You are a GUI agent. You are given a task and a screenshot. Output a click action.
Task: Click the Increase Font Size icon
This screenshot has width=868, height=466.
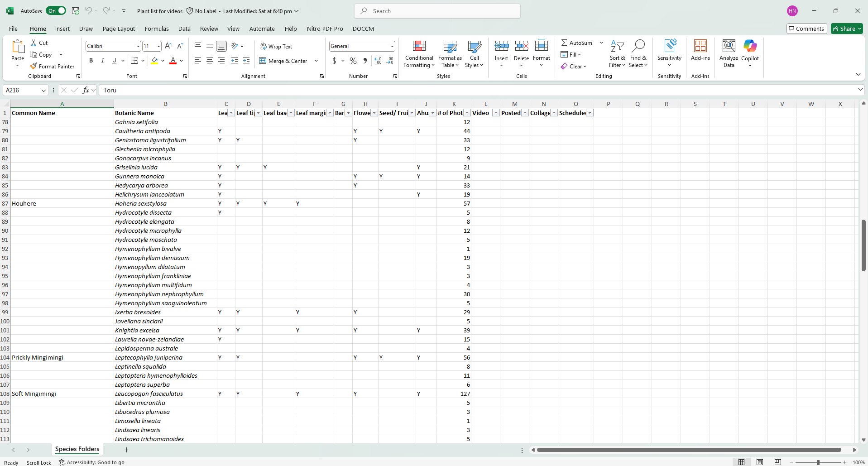(168, 46)
